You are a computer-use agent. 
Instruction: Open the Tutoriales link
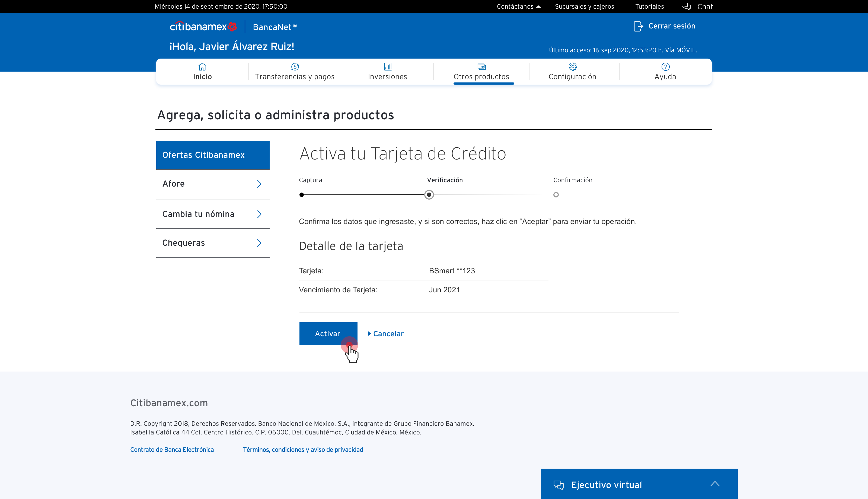pyautogui.click(x=649, y=7)
